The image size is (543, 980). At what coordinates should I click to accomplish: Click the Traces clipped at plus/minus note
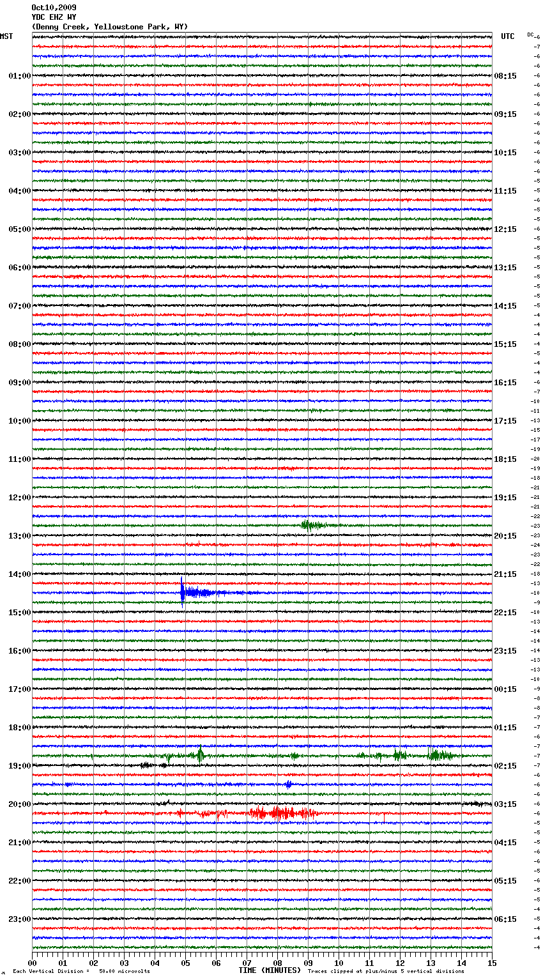point(386,971)
